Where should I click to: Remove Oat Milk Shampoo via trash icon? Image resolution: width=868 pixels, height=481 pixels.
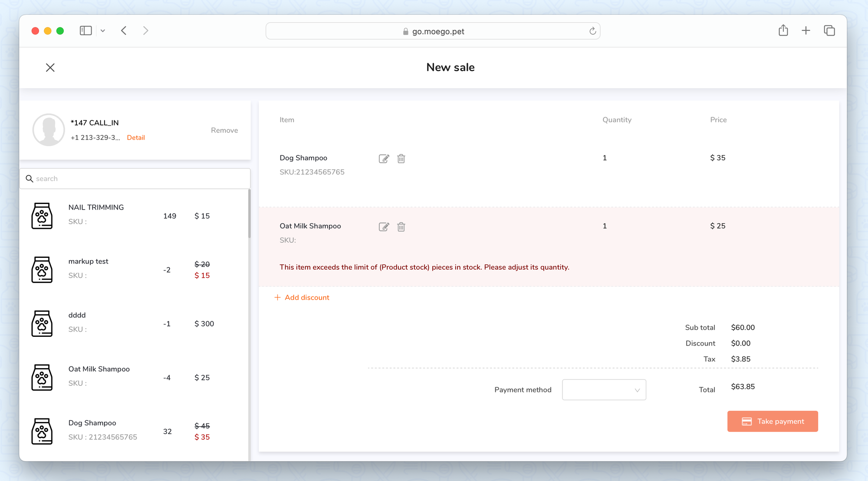tap(401, 227)
